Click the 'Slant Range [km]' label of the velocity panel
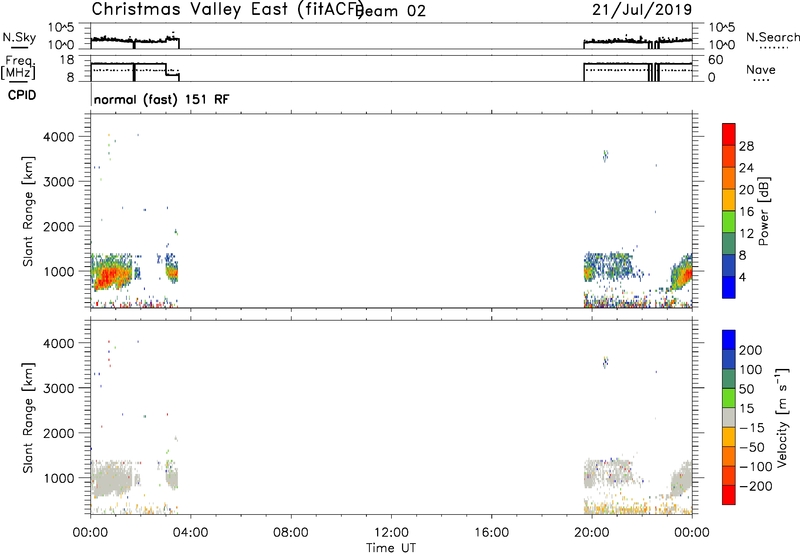800x554 pixels. (28, 418)
